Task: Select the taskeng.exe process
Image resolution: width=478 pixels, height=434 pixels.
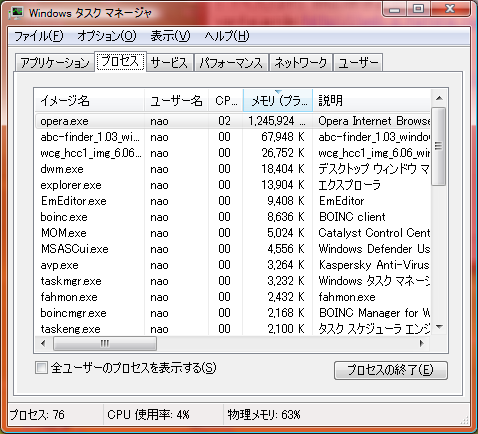Action: click(x=233, y=329)
